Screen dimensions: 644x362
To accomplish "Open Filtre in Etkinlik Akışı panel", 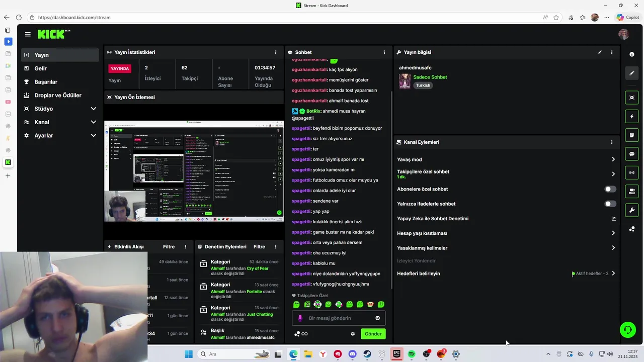I will (x=169, y=247).
